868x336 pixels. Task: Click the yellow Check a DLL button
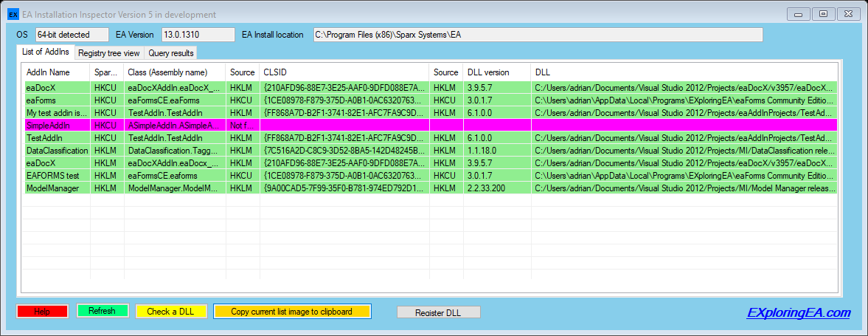(x=170, y=312)
